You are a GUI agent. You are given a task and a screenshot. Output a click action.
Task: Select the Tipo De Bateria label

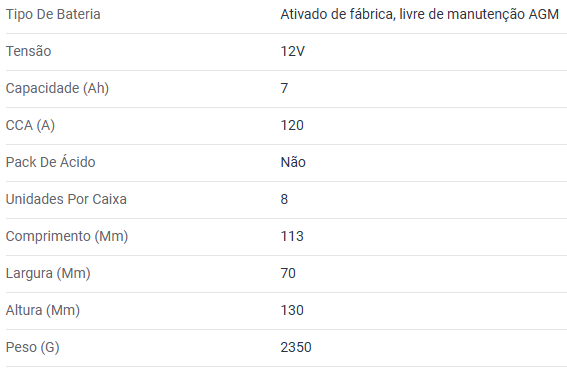pyautogui.click(x=53, y=14)
